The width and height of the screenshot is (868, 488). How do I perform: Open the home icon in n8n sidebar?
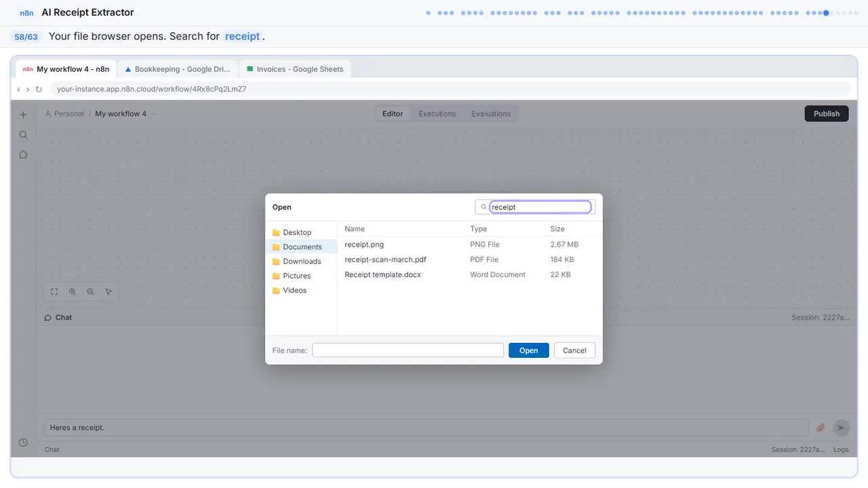click(23, 155)
